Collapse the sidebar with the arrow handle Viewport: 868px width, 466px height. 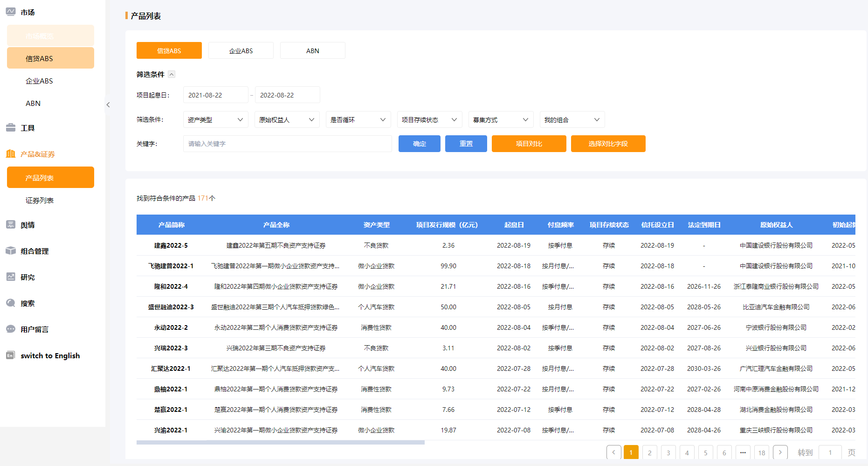click(x=108, y=104)
